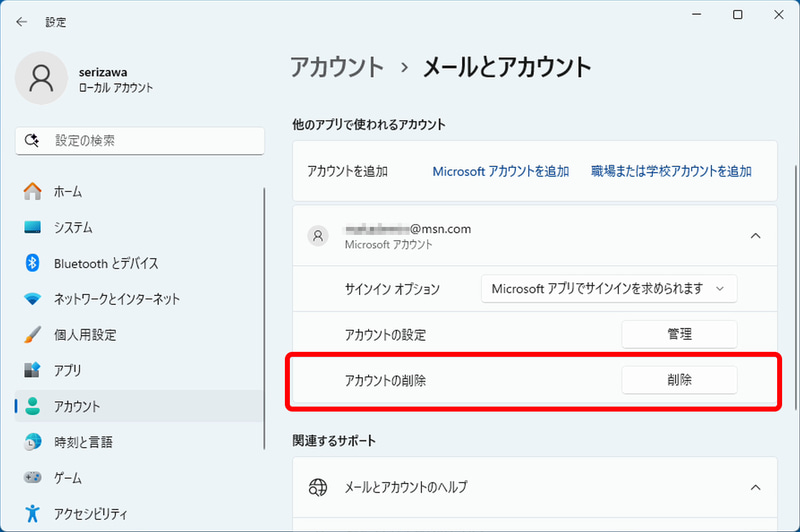Click the network Wi-Fi icon

click(33, 299)
